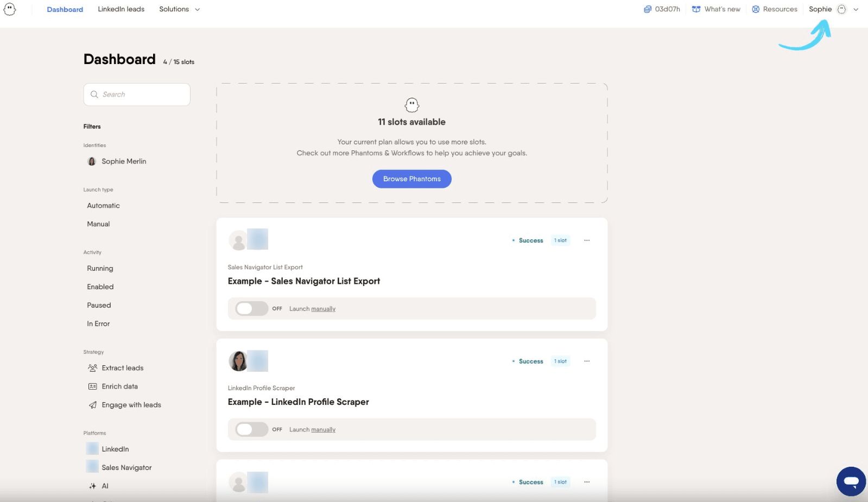Screen dimensions: 868x502
Task: Click the Resources lifebuoy icon
Action: point(756,9)
